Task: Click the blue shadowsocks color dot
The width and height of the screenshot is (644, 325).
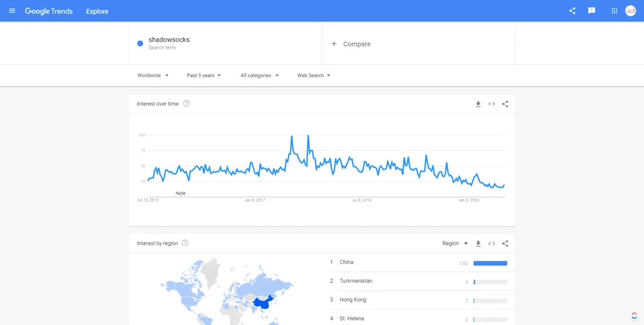Action: [x=140, y=43]
